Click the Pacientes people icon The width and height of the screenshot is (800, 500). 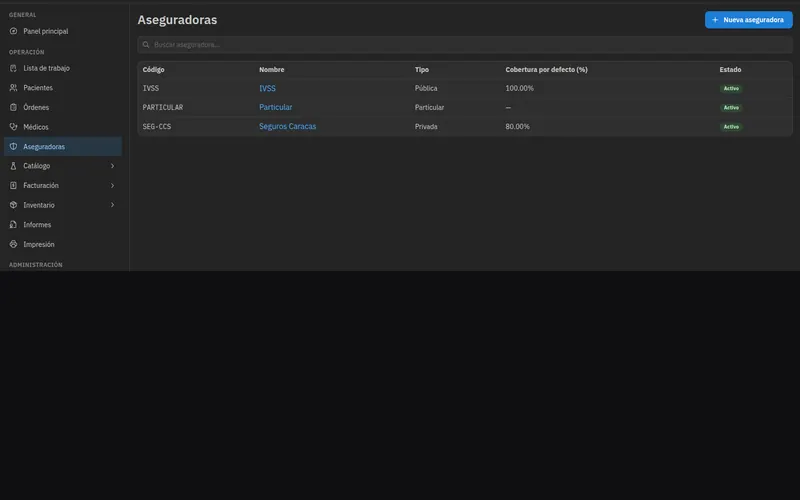coord(13,88)
